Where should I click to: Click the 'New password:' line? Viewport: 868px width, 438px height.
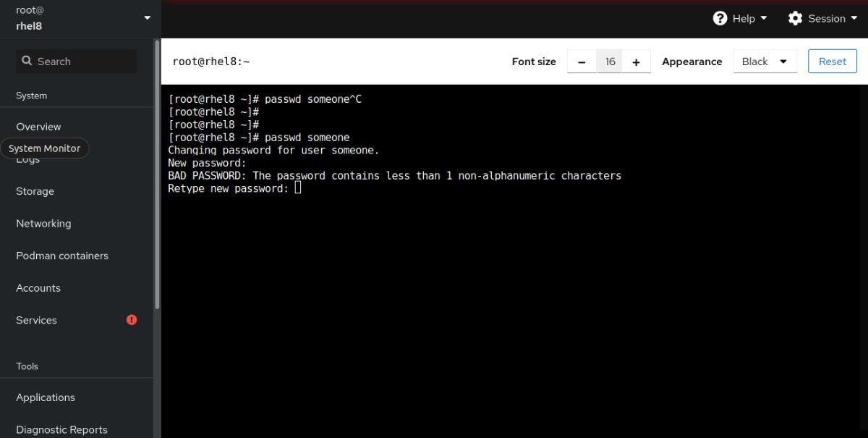point(207,163)
